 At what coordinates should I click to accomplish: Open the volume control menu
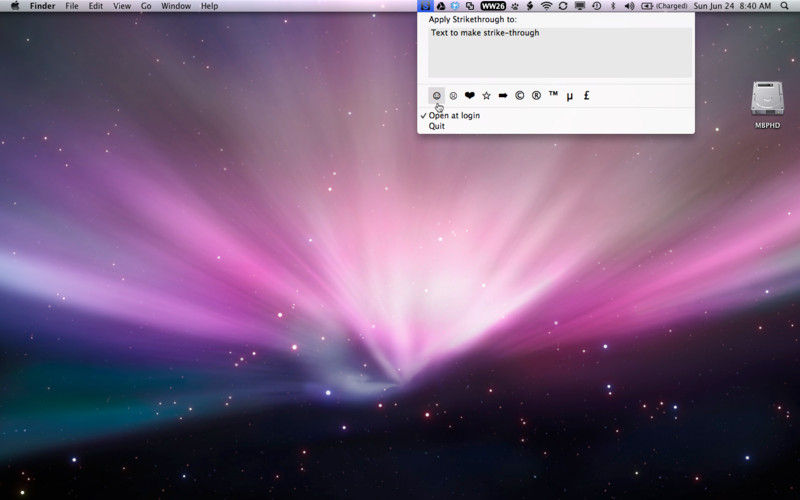pos(630,6)
